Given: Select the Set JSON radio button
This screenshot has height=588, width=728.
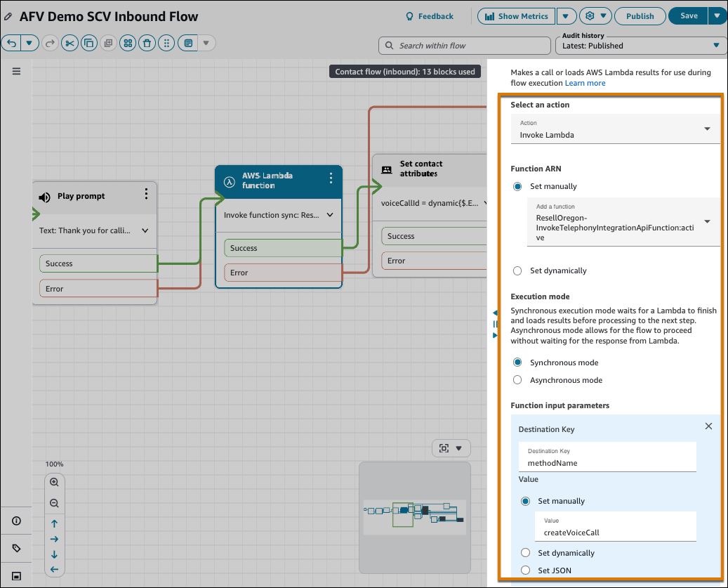Looking at the screenshot, I should [525, 570].
